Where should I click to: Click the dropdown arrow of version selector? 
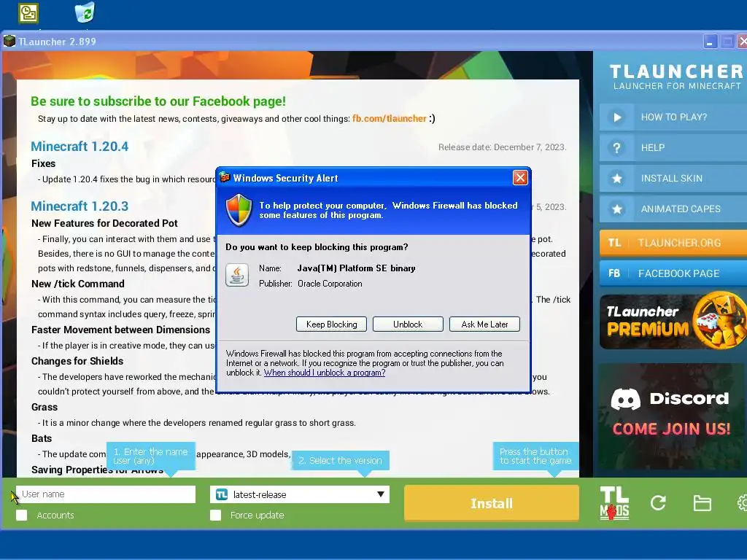point(381,494)
